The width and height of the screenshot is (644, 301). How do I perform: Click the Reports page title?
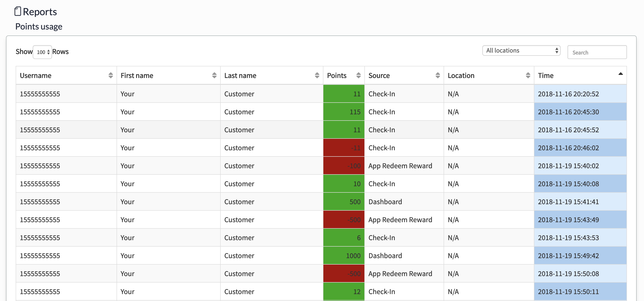pyautogui.click(x=40, y=12)
